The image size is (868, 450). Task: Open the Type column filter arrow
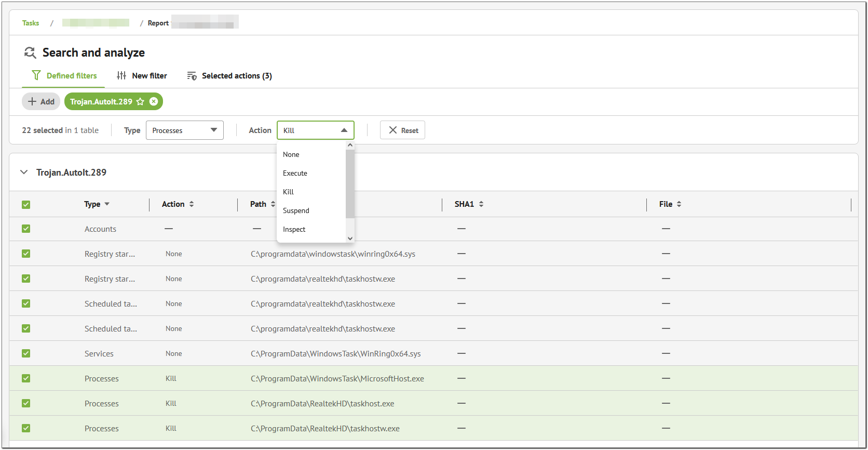coord(107,204)
